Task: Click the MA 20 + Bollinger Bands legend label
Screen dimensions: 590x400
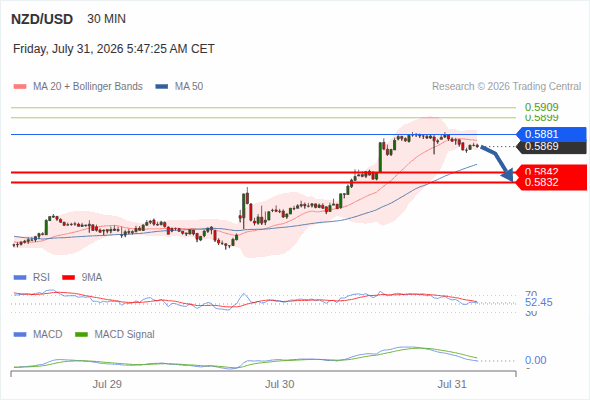Action: pyautogui.click(x=88, y=87)
